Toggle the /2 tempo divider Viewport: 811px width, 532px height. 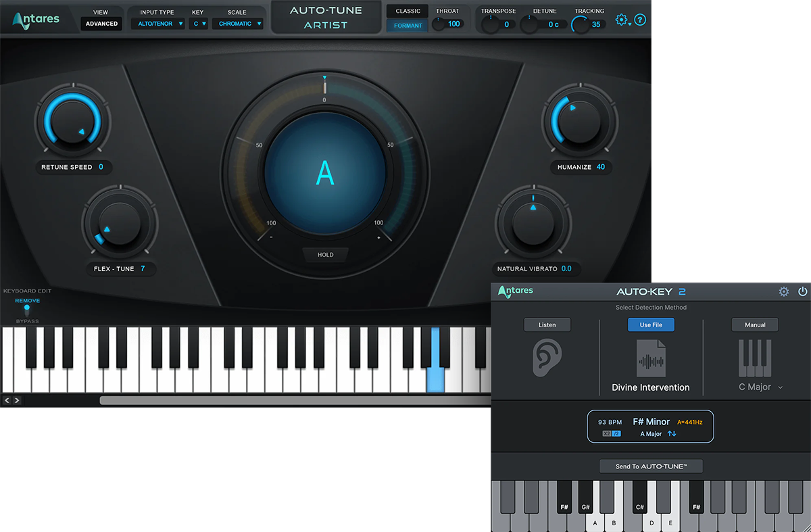coord(616,434)
